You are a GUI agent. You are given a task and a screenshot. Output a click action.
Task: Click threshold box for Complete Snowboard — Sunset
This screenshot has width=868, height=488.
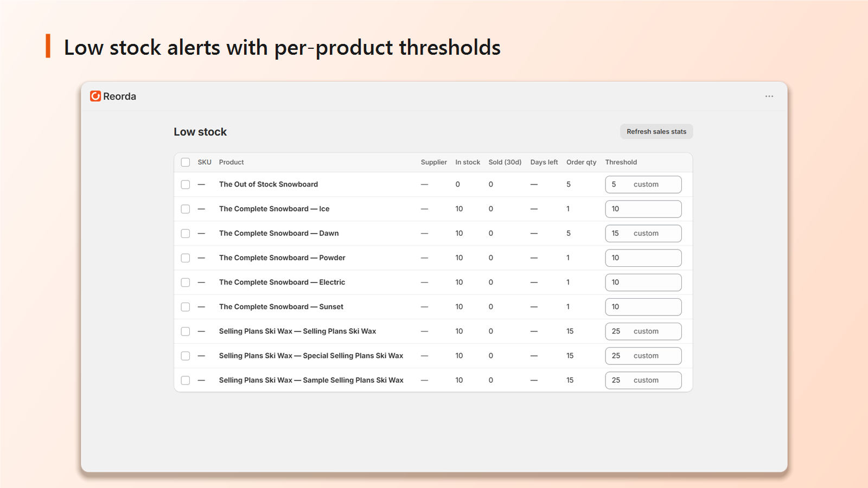(643, 307)
